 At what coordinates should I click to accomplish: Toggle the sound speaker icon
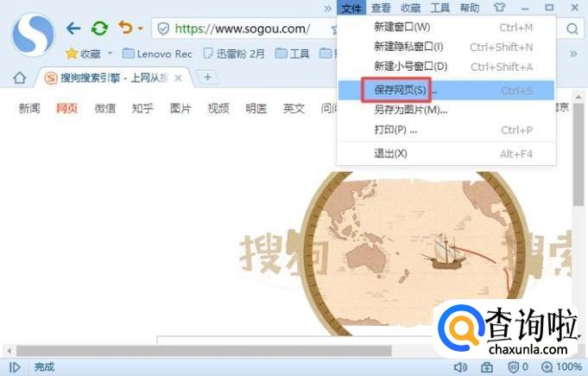(x=460, y=367)
